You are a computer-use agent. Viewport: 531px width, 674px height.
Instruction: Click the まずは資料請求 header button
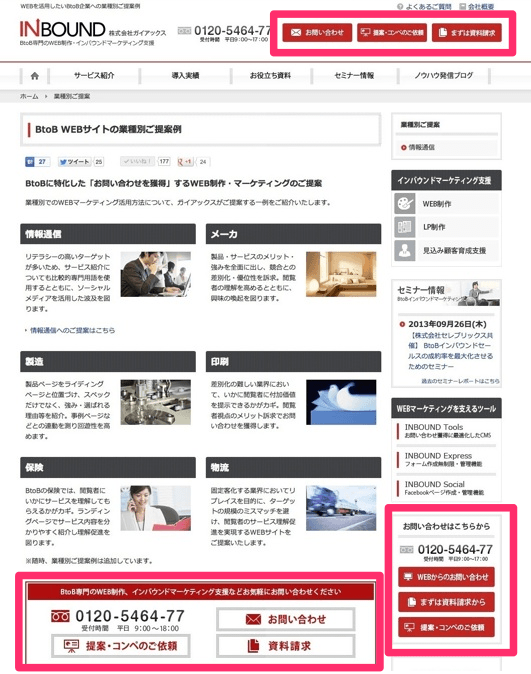point(467,33)
